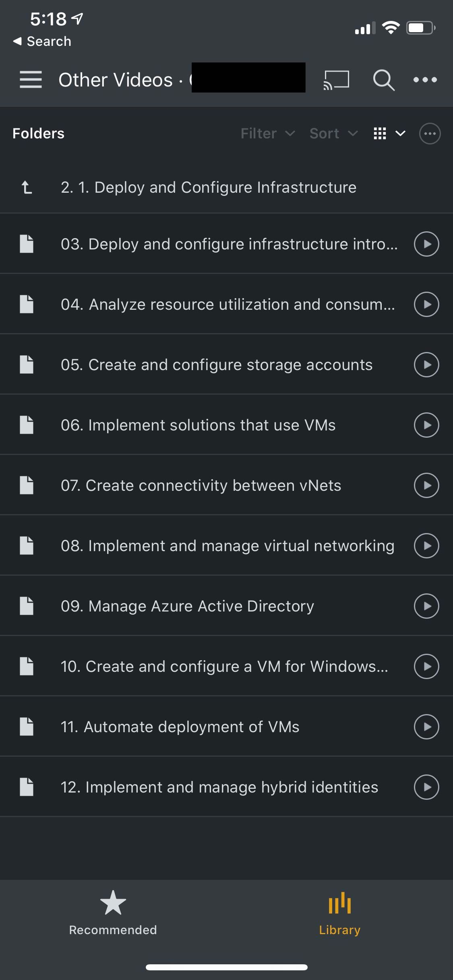This screenshot has width=453, height=980.
Task: Click the circled ellipsis folder options icon
Action: (430, 133)
